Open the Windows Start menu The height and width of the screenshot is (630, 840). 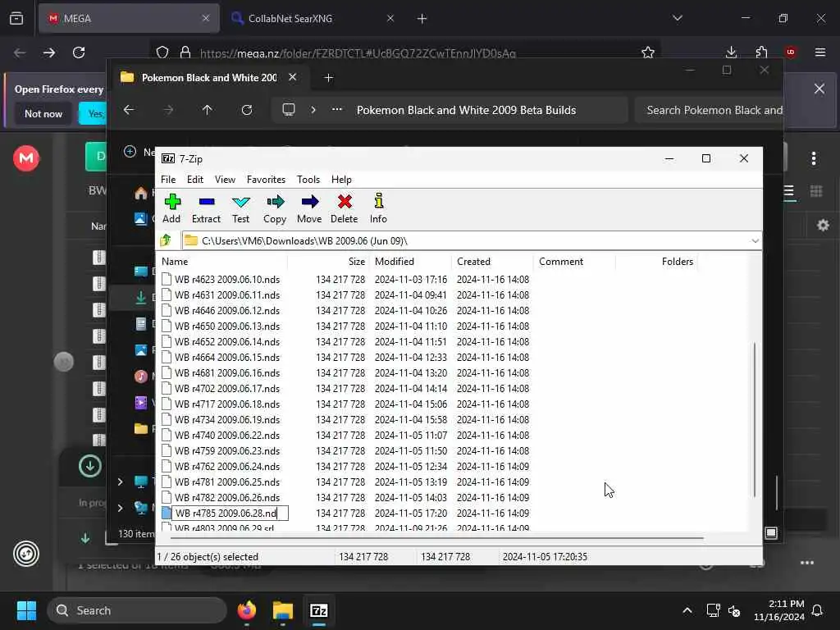tap(26, 610)
